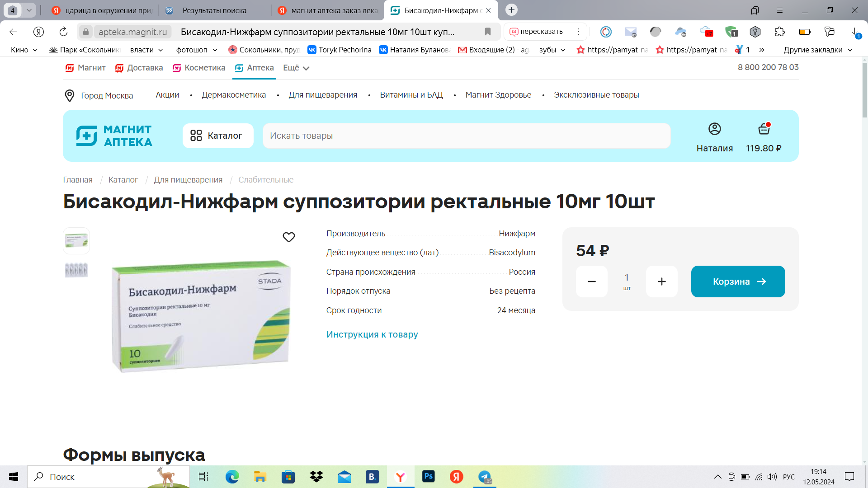Open Microsoft Edge from taskbar

pos(232,477)
